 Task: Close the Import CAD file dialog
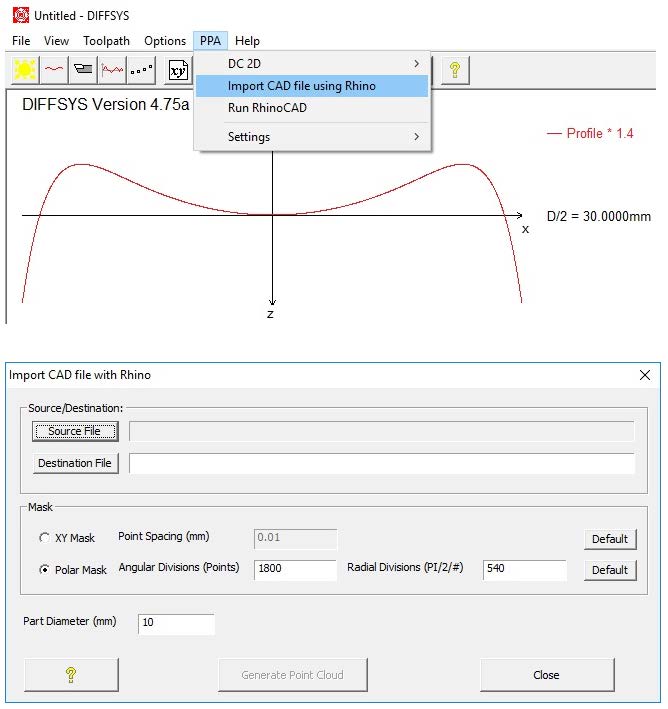pyautogui.click(x=645, y=375)
